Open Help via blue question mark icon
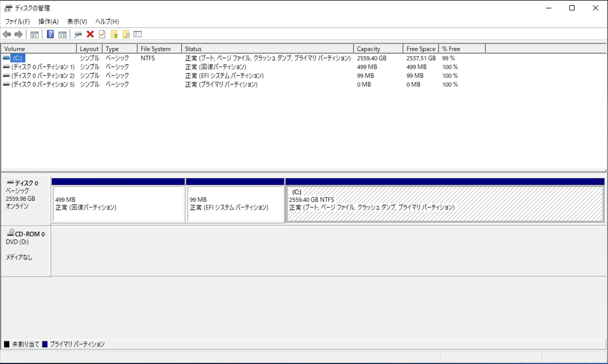The image size is (608, 364). tap(50, 34)
